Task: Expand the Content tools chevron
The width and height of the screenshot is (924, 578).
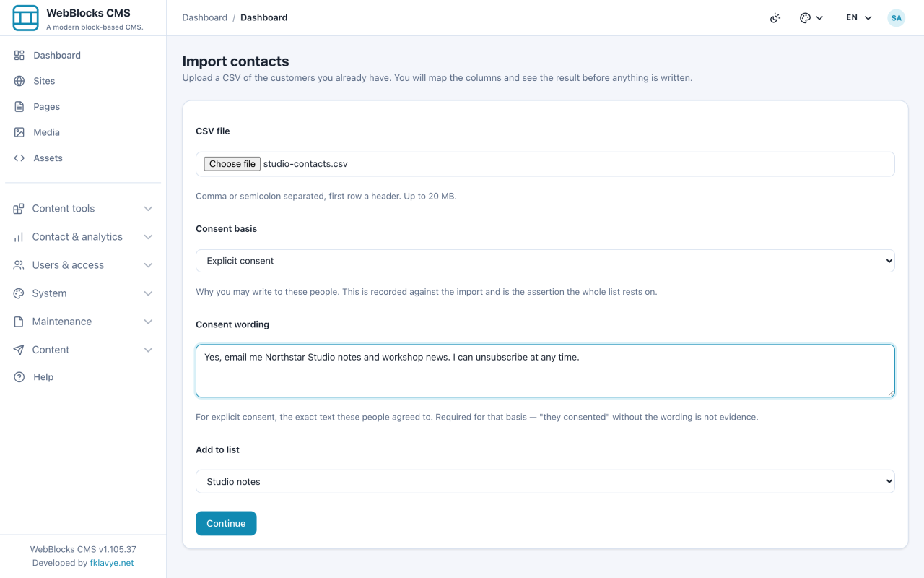Action: point(148,209)
